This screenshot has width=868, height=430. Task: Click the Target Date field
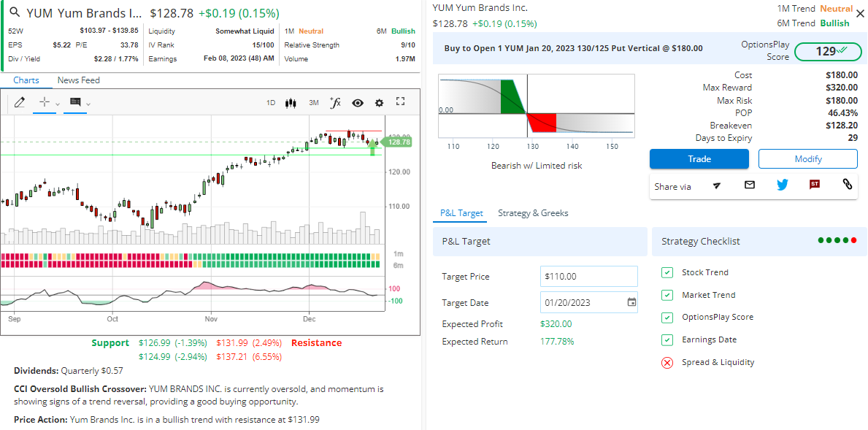(x=589, y=302)
